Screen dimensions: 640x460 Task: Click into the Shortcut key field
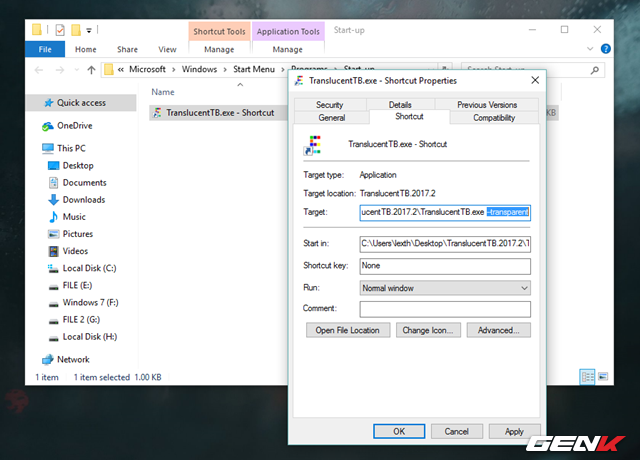(445, 266)
